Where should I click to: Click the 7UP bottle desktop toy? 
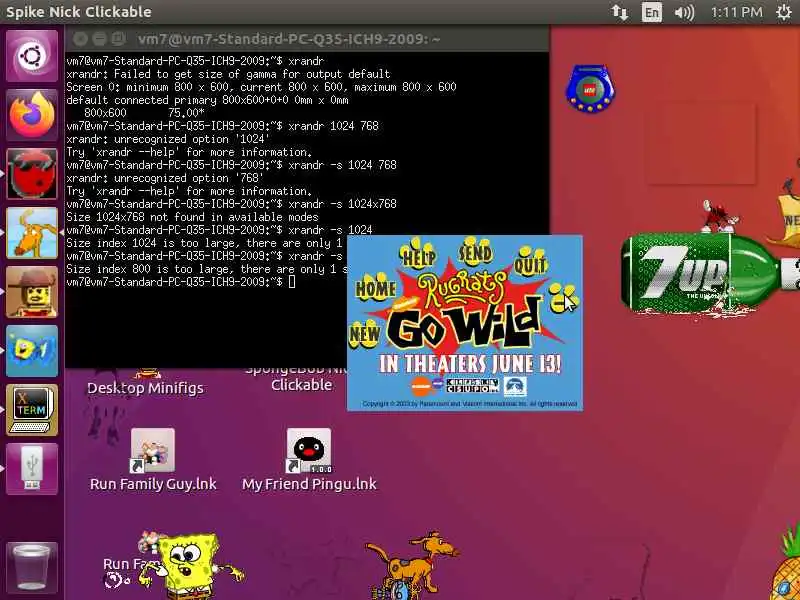pos(709,273)
